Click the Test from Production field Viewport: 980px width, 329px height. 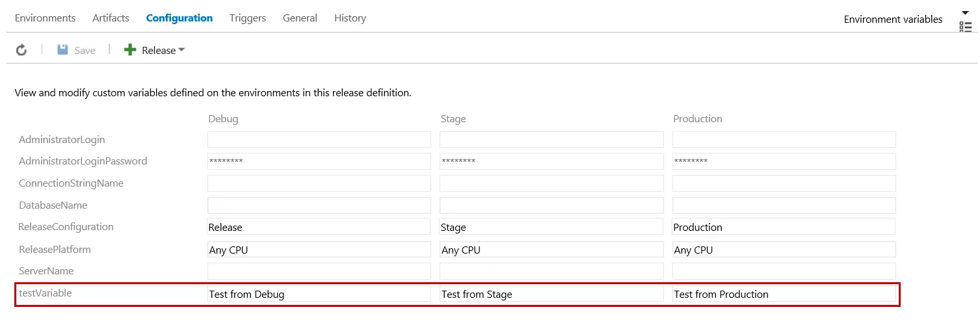(784, 294)
